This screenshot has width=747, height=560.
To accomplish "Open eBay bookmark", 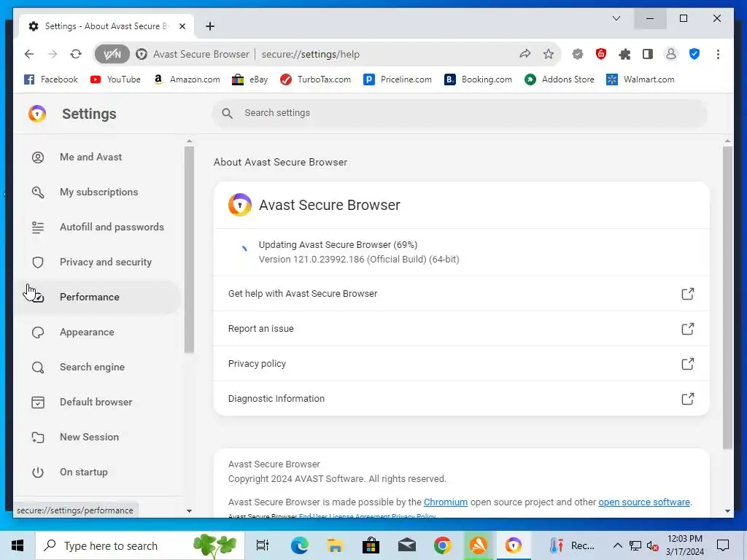I will pos(250,79).
